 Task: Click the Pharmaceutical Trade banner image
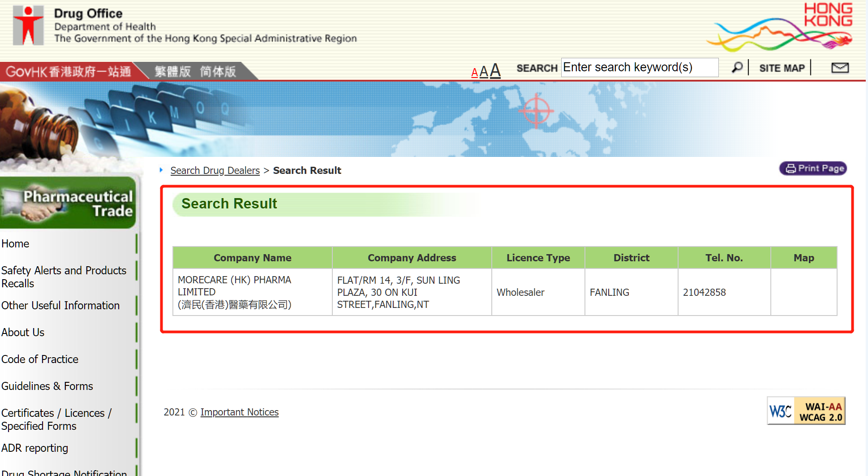pos(68,203)
